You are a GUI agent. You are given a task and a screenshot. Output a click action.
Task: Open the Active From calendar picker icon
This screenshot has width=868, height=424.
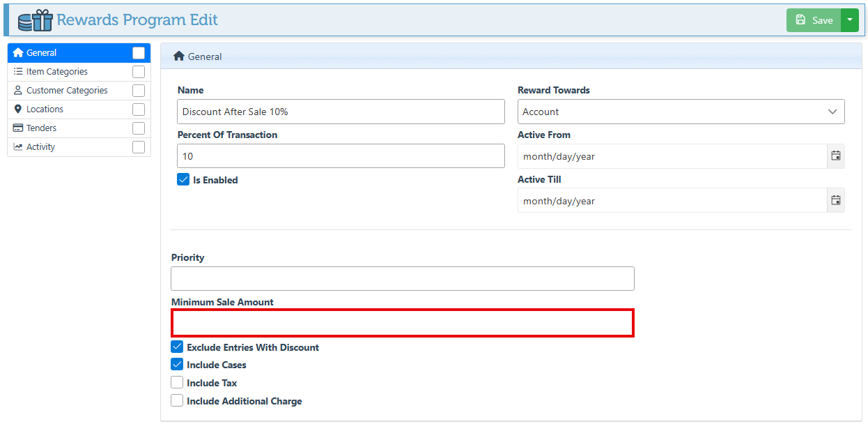click(836, 156)
